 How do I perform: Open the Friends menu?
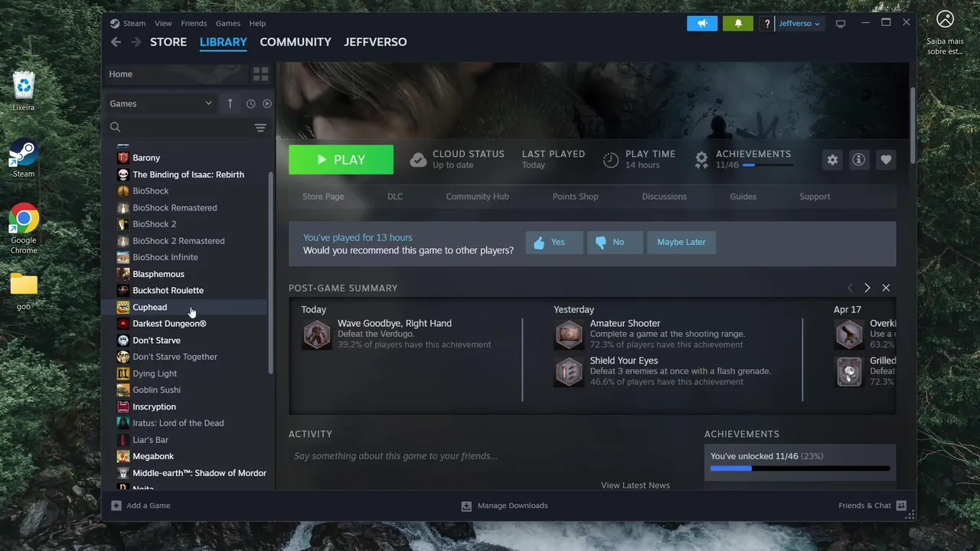pos(194,24)
